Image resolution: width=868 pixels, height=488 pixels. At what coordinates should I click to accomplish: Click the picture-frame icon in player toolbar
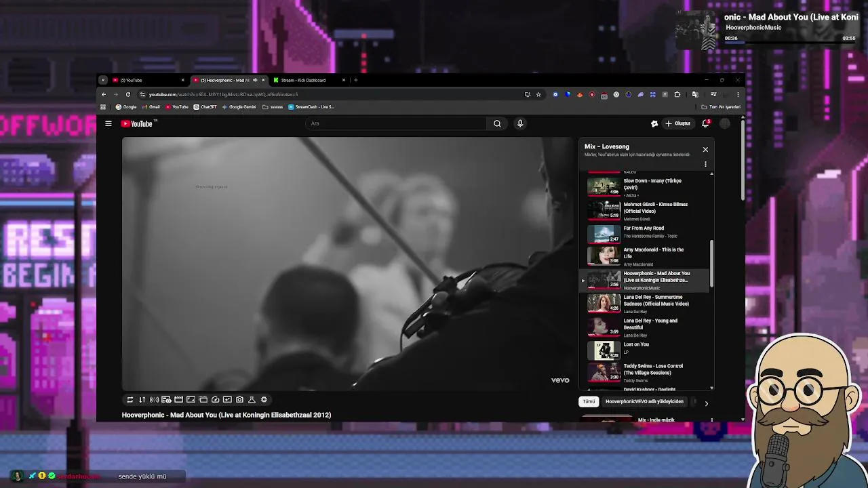[x=191, y=400]
